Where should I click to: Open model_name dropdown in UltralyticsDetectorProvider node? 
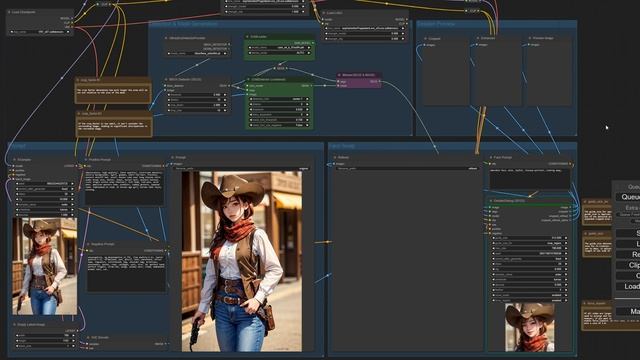tap(198, 53)
